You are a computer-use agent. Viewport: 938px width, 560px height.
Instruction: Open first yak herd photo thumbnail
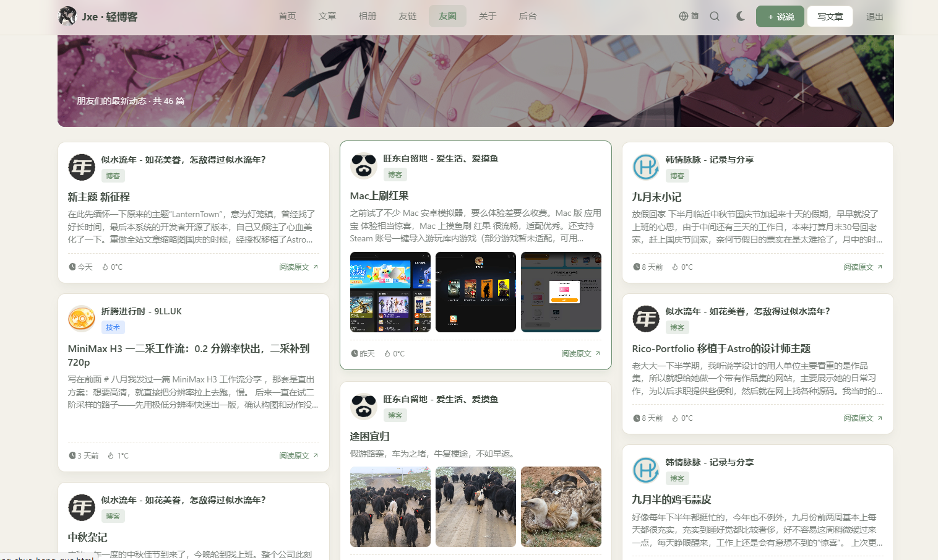pyautogui.click(x=390, y=507)
